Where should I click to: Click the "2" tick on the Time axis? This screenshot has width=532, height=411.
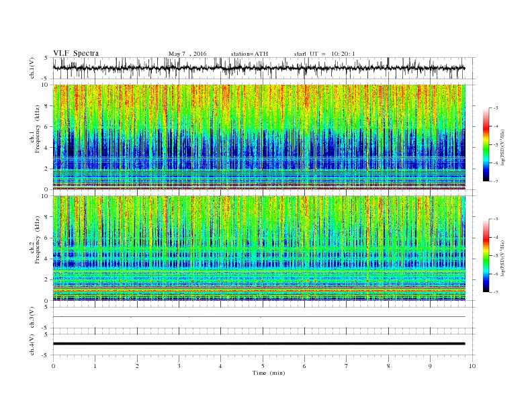tap(137, 366)
